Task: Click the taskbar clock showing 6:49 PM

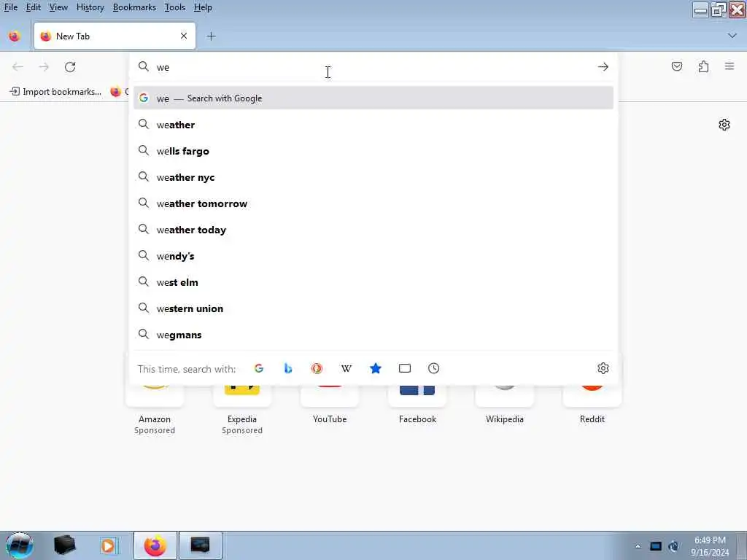Action: 710,546
